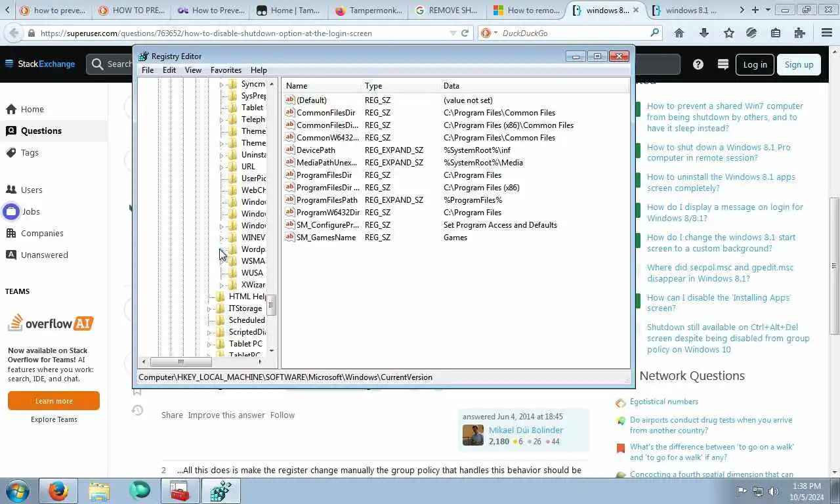Click the Log in button

[x=755, y=64]
